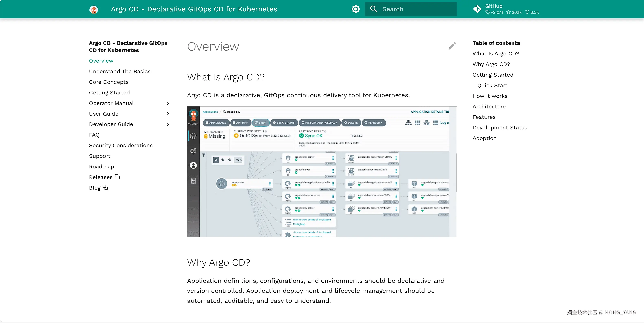Screen dimensions: 644x323
Task: Click the site title in header
Action: point(194,9)
